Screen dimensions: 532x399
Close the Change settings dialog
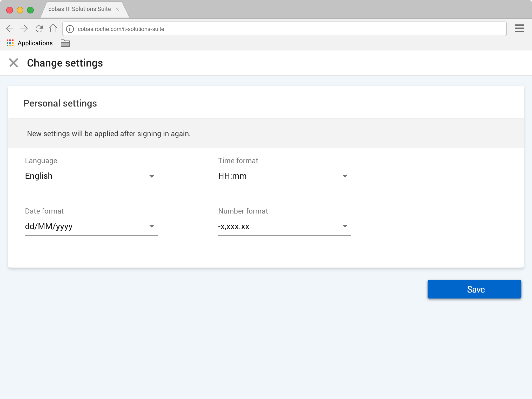[x=14, y=63]
